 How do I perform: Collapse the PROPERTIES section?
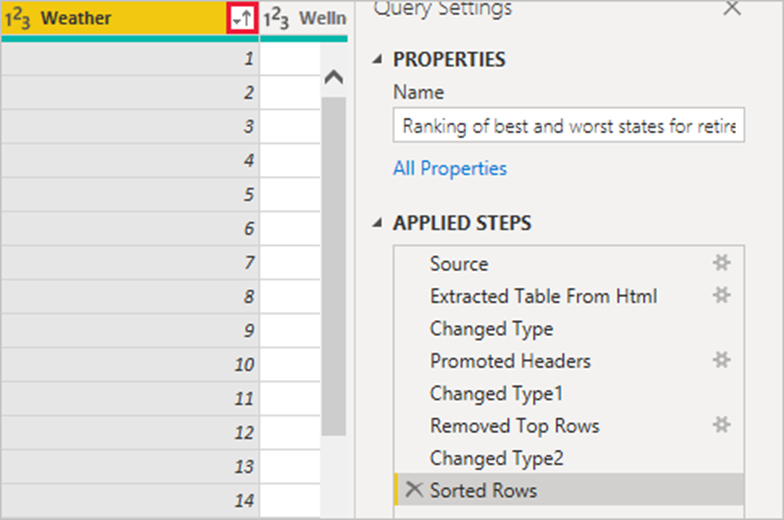coord(377,59)
